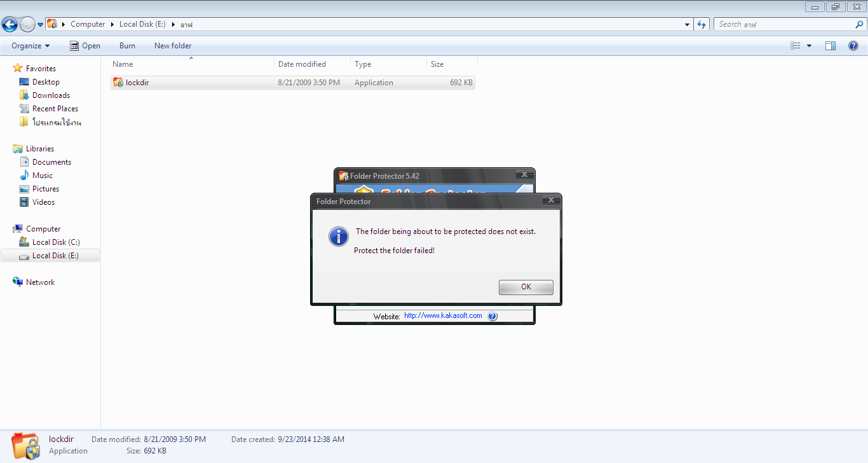Sort files by the Name column
Viewport: 868px width, 463px height.
pos(193,64)
